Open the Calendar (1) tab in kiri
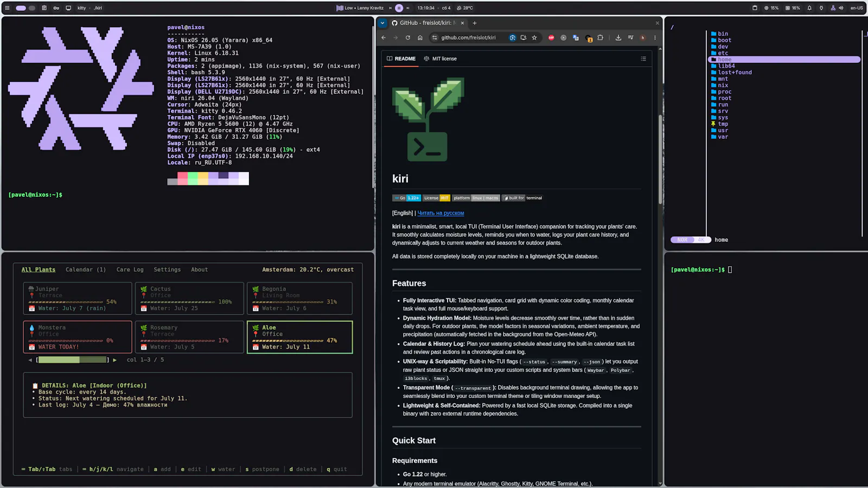 click(86, 269)
